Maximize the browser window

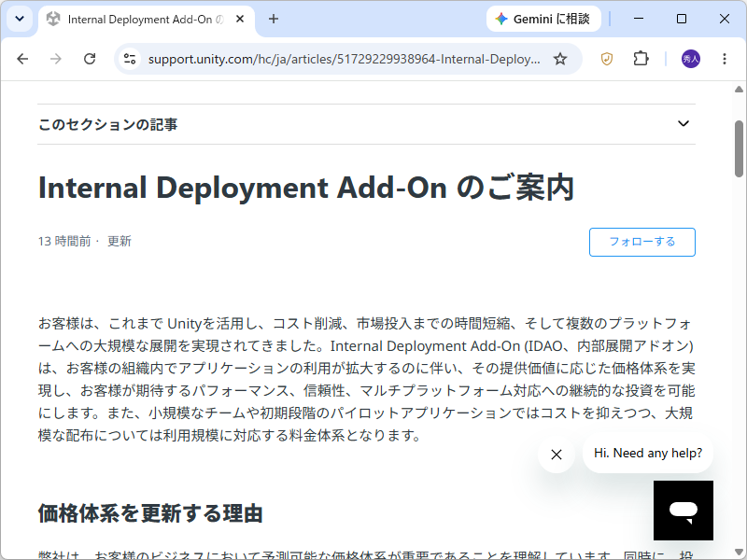point(682,19)
